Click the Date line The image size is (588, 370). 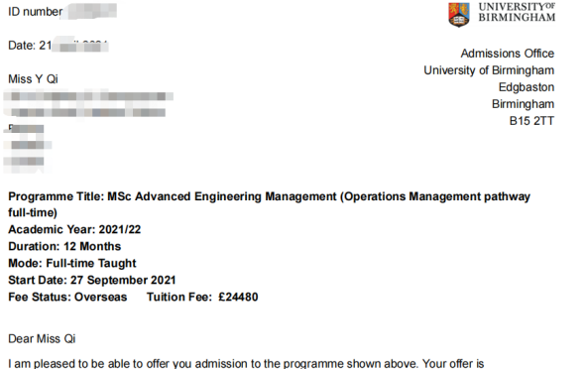[x=59, y=45]
